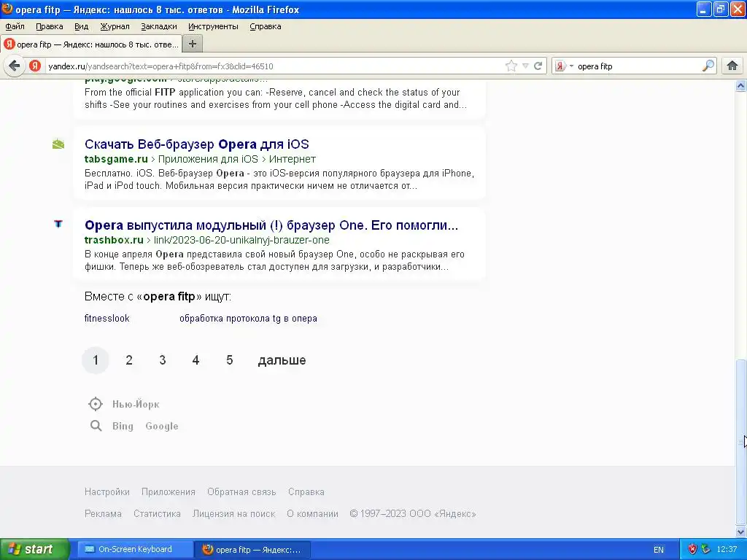This screenshot has width=747, height=560.
Task: Open Opera выпустила модульный браузер One result
Action: 271,225
